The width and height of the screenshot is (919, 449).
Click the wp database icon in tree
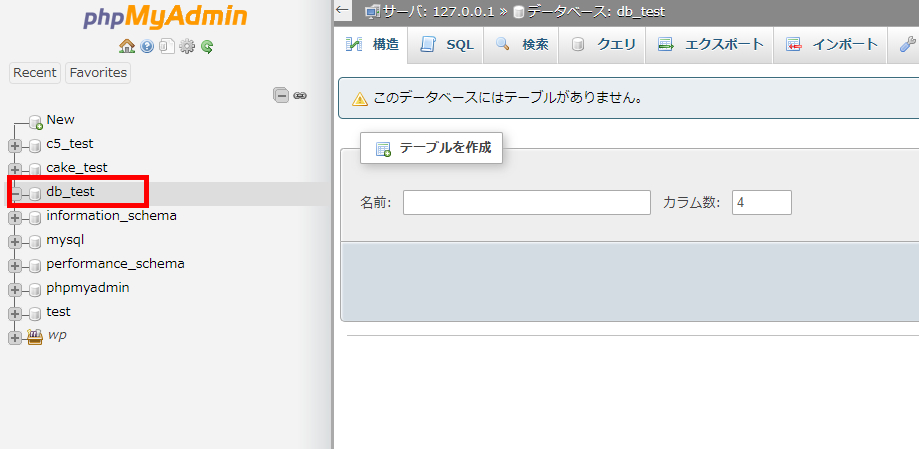pyautogui.click(x=35, y=336)
